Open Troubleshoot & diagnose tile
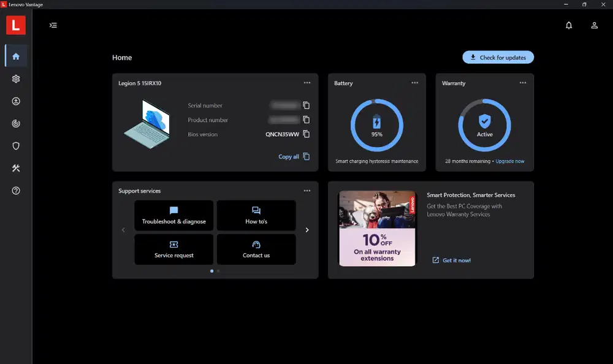Image resolution: width=613 pixels, height=364 pixels. [x=174, y=216]
